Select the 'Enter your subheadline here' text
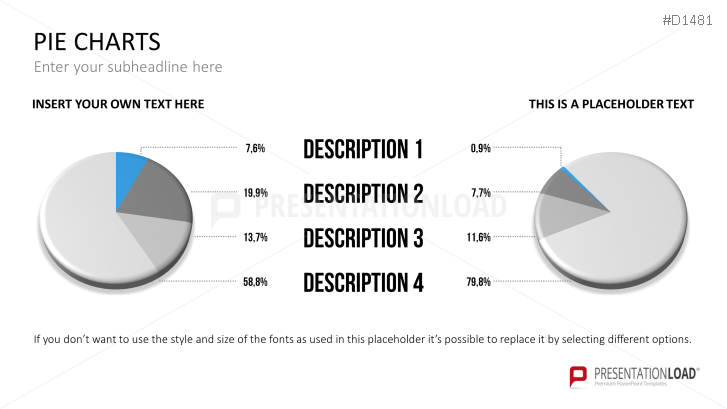The image size is (727, 409). click(128, 67)
